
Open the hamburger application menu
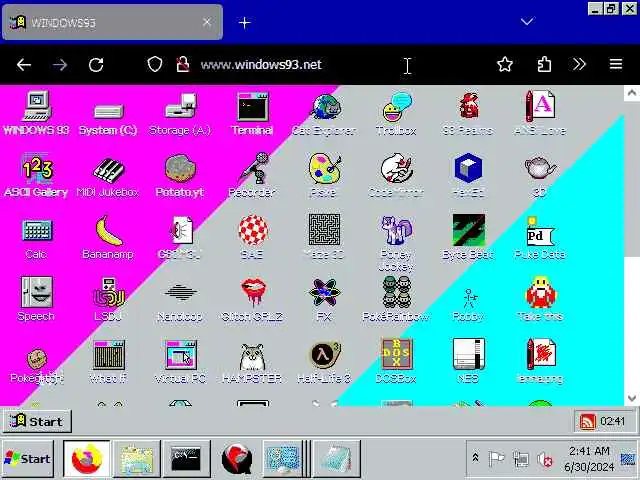coord(616,64)
